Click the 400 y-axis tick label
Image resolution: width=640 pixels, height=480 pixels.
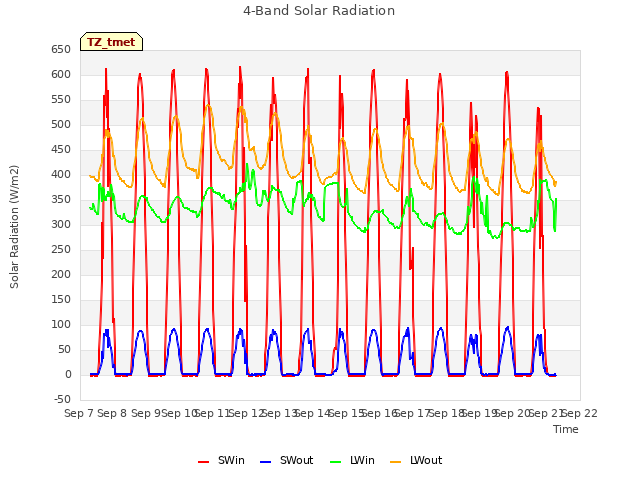tap(61, 175)
